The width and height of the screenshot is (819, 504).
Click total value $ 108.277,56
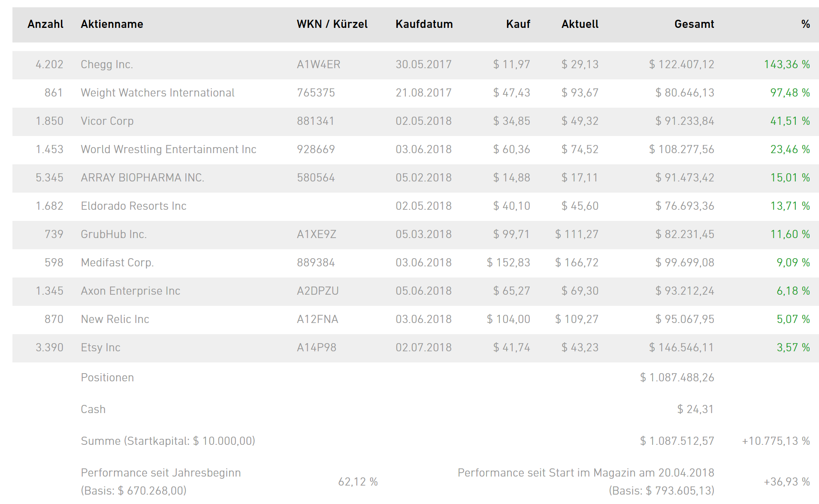coord(681,149)
